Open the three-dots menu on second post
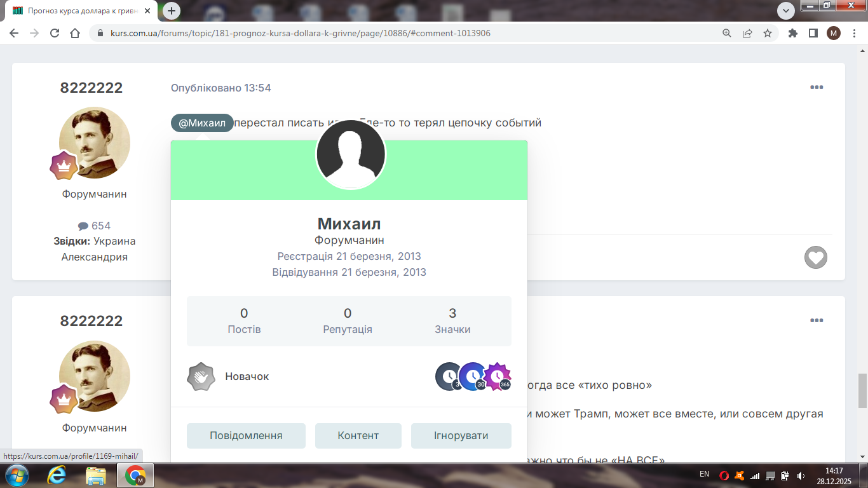 coord(817,321)
